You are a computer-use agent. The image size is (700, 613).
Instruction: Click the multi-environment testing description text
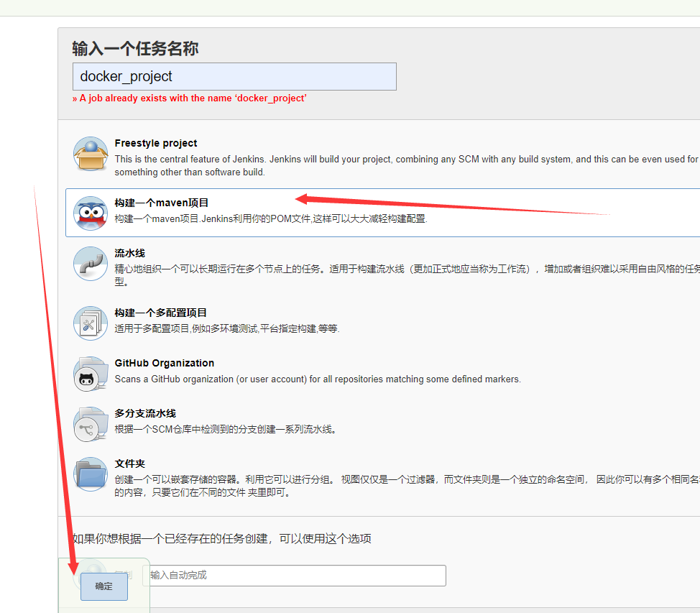[227, 328]
